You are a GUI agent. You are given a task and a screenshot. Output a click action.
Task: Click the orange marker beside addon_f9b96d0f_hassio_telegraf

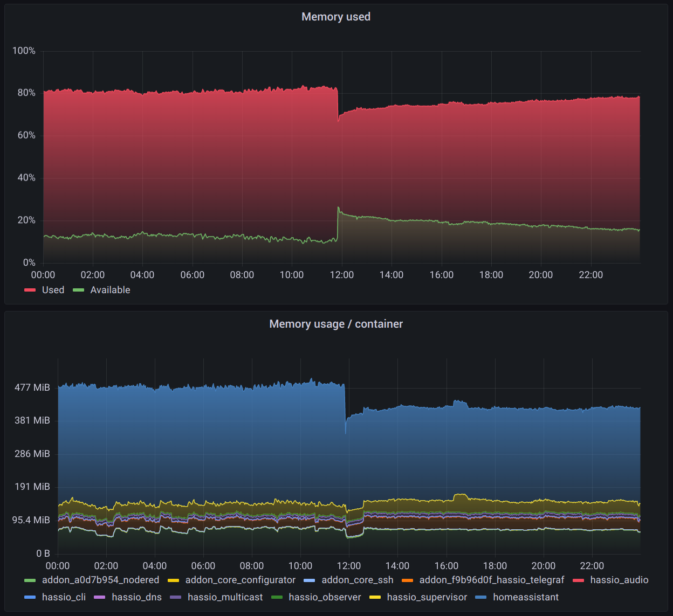coord(406,580)
